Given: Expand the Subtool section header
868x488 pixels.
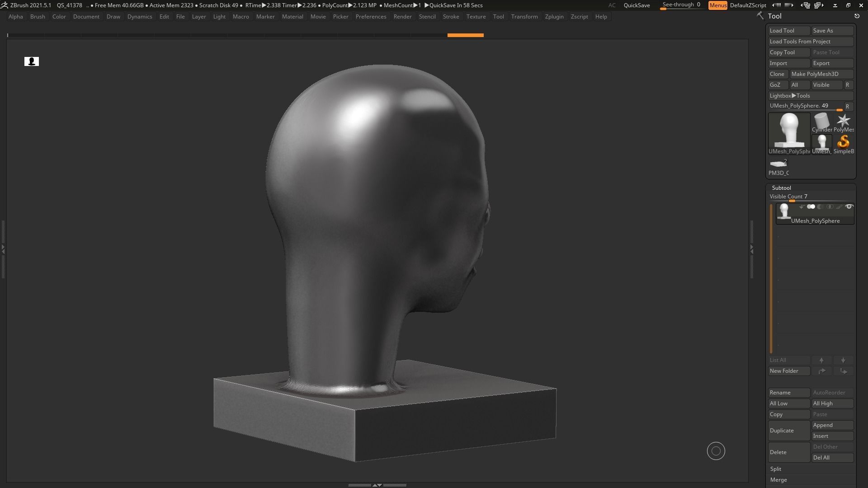Looking at the screenshot, I should (x=781, y=188).
